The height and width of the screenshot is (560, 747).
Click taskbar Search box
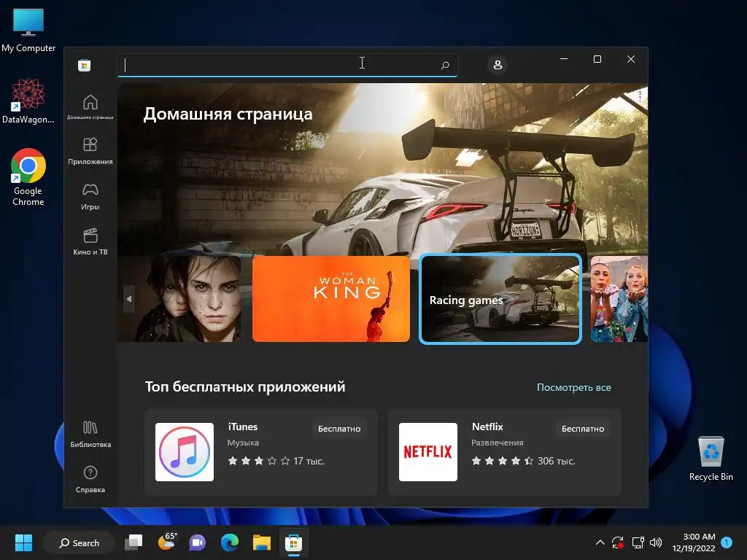(79, 542)
